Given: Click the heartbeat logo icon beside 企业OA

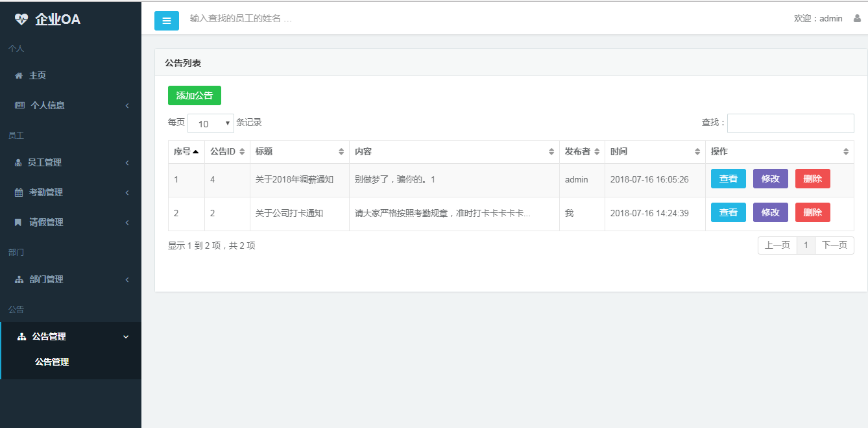Looking at the screenshot, I should (x=21, y=19).
